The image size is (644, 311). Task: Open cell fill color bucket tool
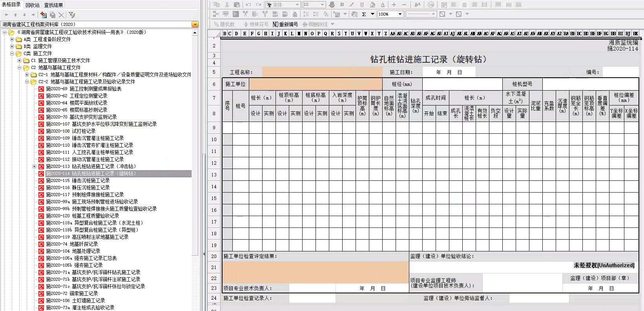pos(372,5)
